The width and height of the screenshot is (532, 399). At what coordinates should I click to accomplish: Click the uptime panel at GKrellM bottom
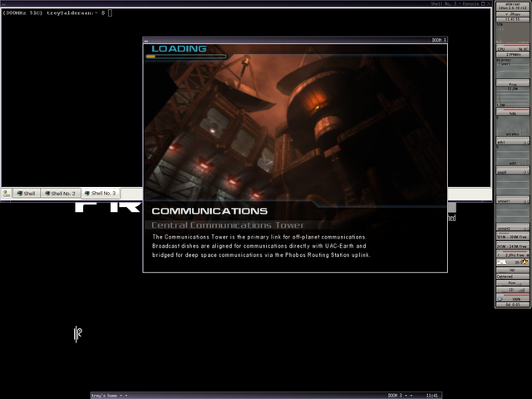(513, 305)
